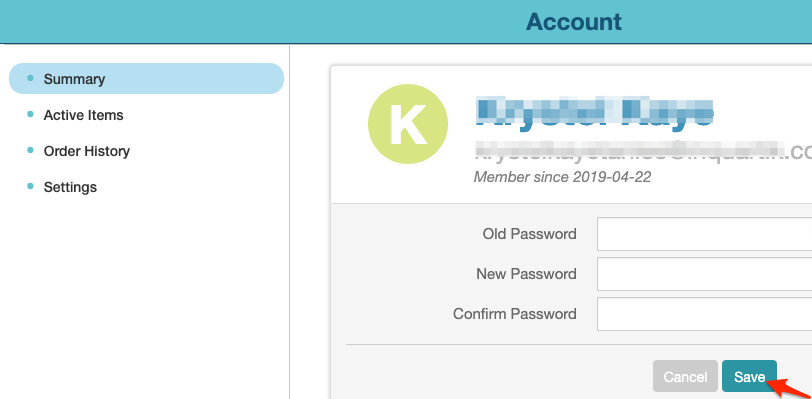Click the bullet dot beside Summary

coord(30,78)
